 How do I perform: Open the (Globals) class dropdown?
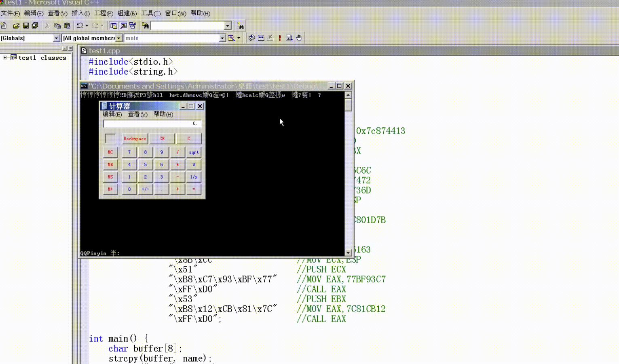56,38
